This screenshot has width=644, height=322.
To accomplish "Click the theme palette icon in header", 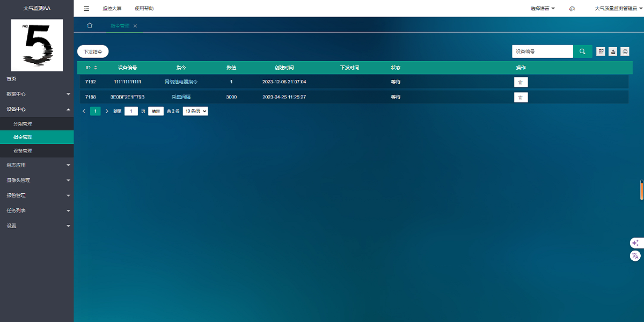I will pyautogui.click(x=572, y=9).
